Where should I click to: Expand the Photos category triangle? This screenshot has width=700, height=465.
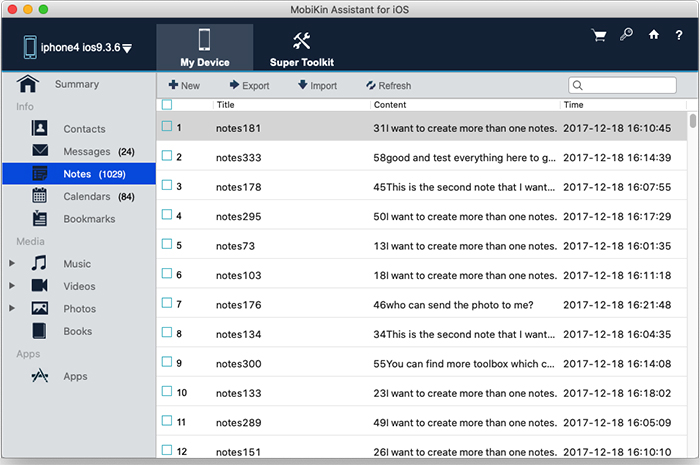tap(12, 308)
